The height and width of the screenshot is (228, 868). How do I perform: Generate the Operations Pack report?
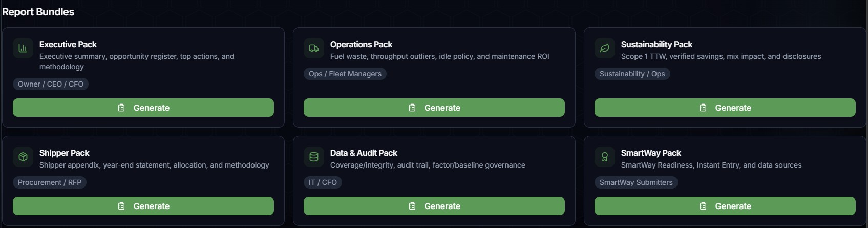(x=434, y=108)
